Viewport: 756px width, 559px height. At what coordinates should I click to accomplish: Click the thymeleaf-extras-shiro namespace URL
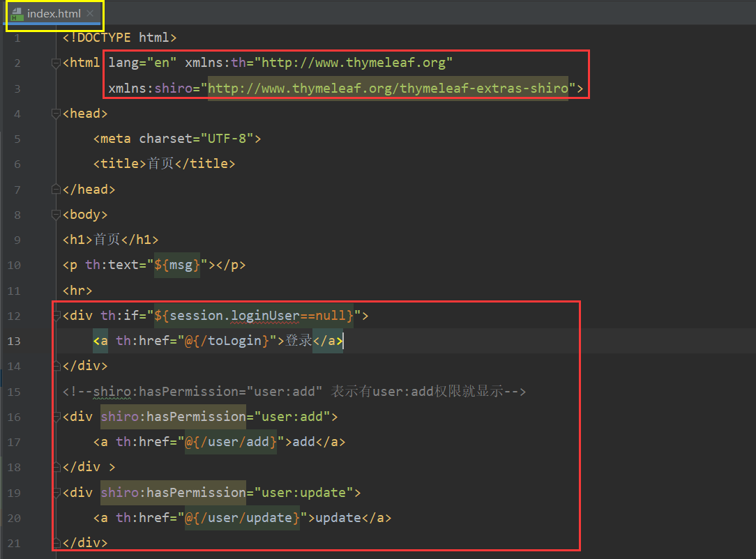[x=388, y=89]
